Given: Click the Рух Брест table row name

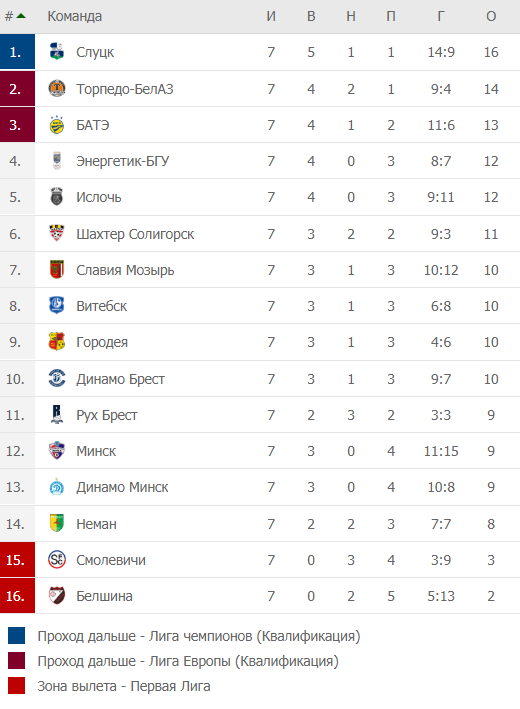Looking at the screenshot, I should coord(107,415).
